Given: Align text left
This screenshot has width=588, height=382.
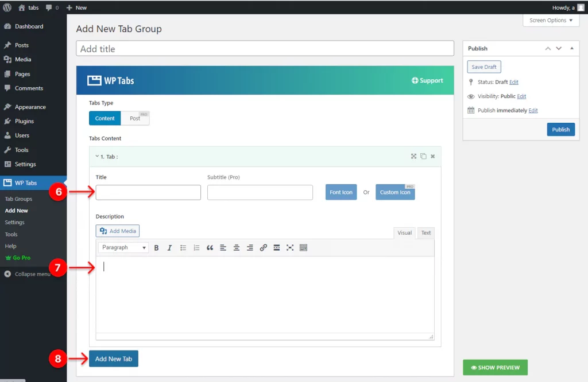Looking at the screenshot, I should [x=223, y=248].
